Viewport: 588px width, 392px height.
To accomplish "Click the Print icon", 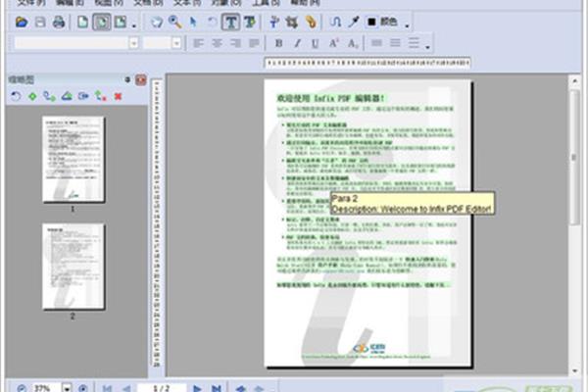I will [x=59, y=23].
